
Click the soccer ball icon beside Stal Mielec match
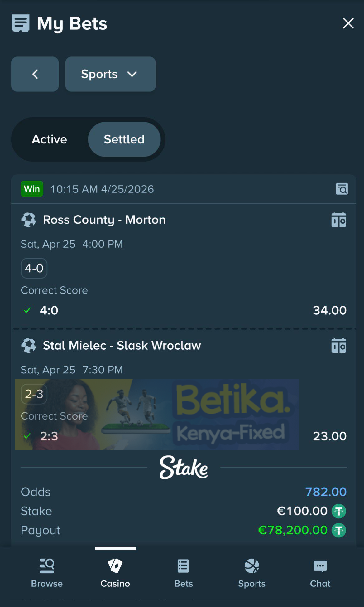tap(29, 346)
